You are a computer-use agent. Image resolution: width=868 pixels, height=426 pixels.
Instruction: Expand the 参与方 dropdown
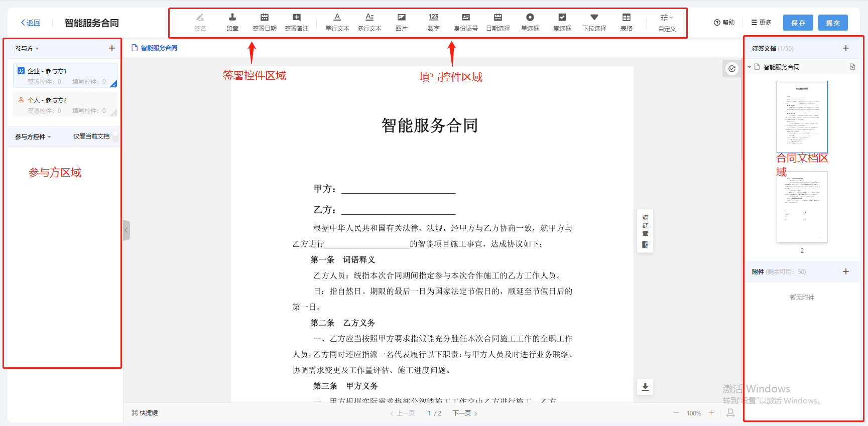click(27, 49)
